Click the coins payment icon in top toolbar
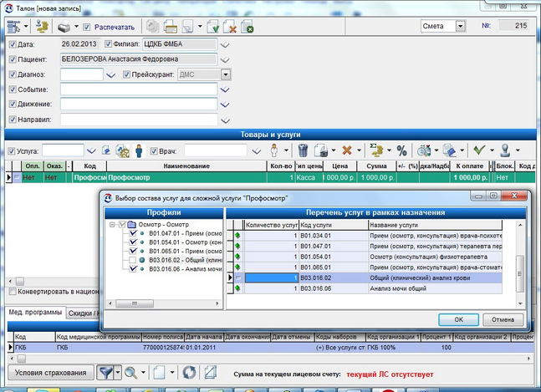Viewport: 541px width, 392px height. click(x=42, y=27)
